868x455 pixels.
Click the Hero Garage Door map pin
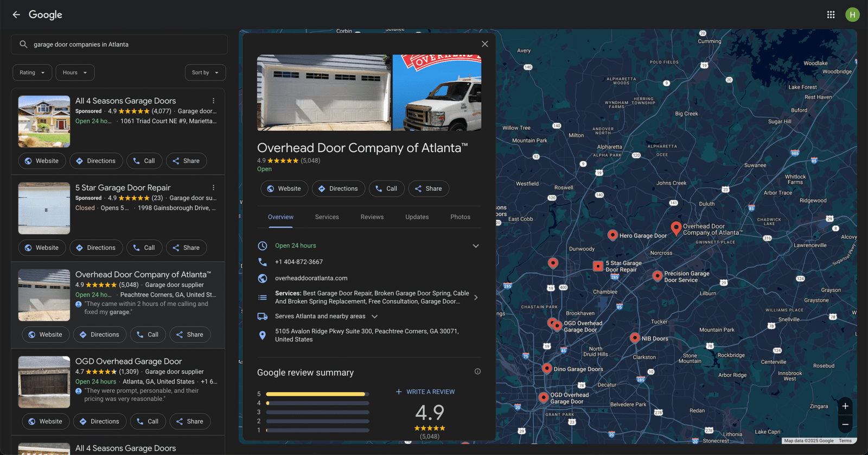tap(612, 235)
